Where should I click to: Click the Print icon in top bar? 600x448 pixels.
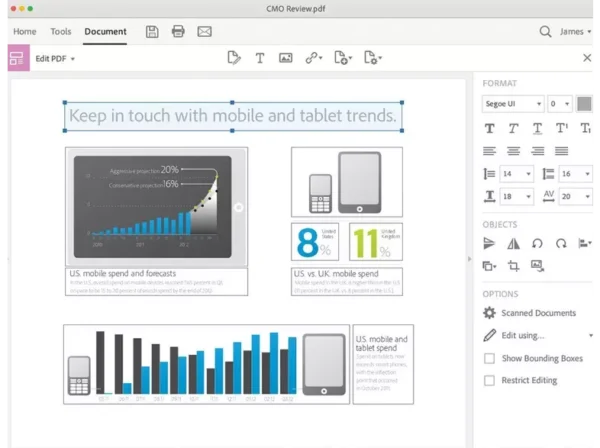178,31
